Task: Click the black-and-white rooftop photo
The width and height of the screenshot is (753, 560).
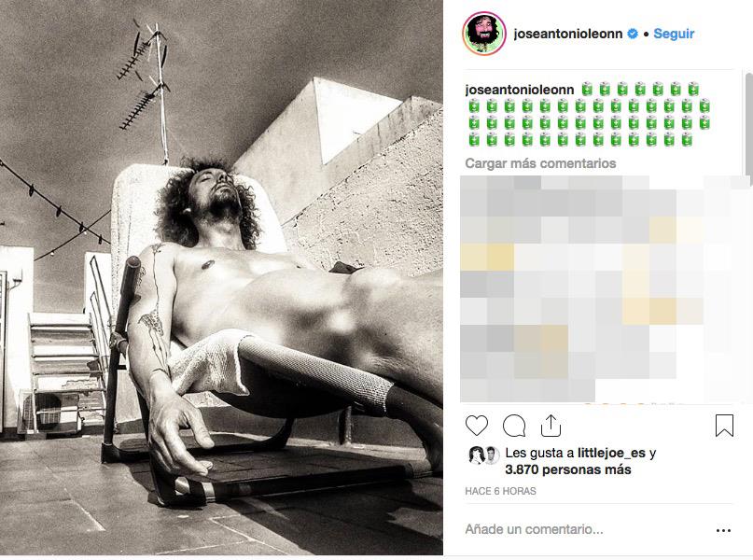Action: pos(221,277)
